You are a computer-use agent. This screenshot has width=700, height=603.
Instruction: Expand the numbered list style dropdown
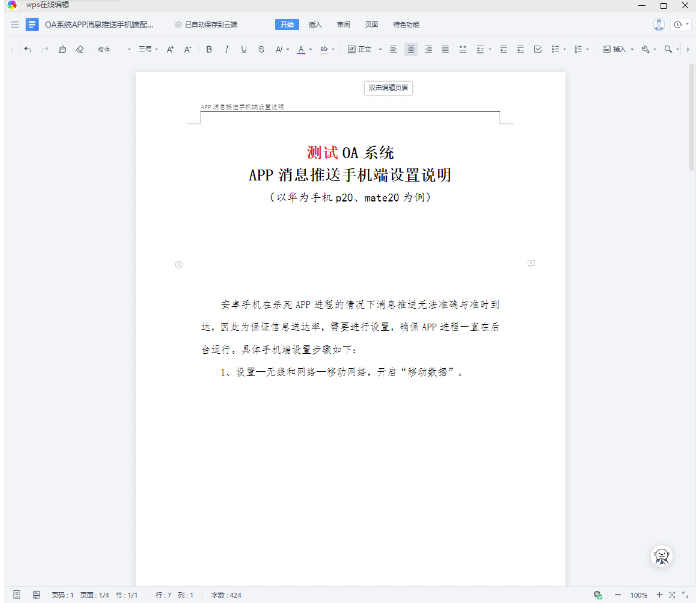tap(588, 49)
